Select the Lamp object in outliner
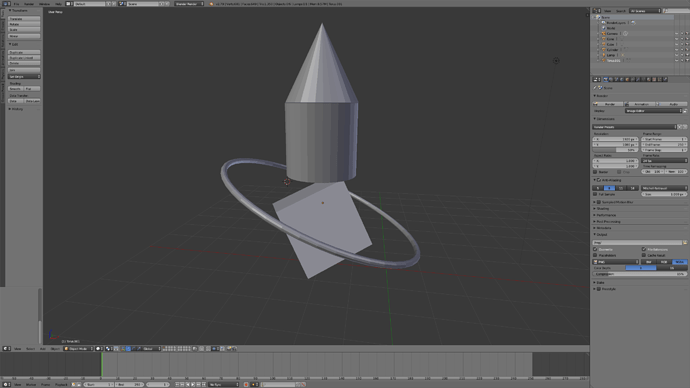The width and height of the screenshot is (690, 388). pos(611,55)
